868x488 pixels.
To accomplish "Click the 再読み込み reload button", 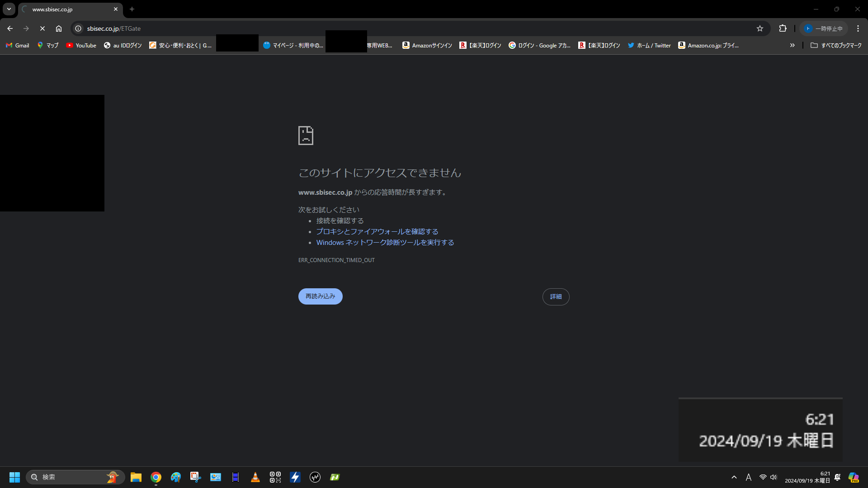I will [x=320, y=296].
